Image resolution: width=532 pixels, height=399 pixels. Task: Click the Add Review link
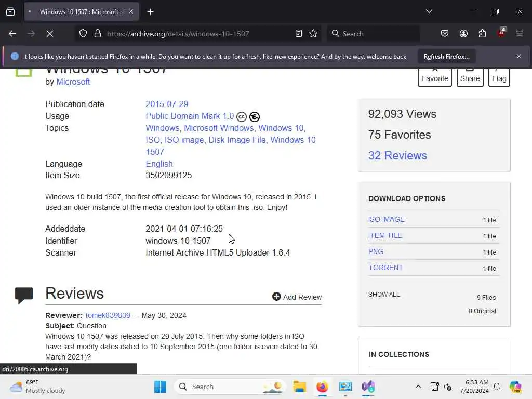click(297, 297)
